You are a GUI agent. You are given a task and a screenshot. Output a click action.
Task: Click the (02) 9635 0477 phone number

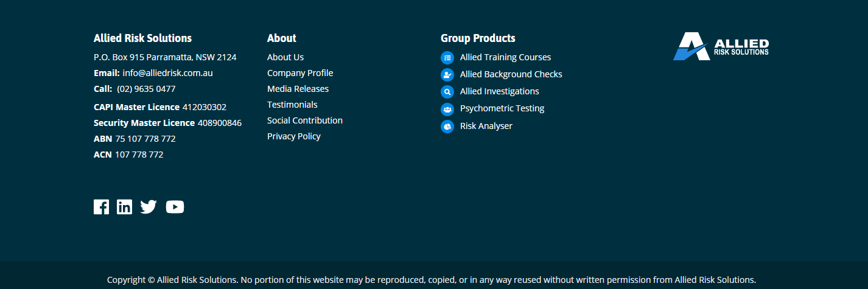click(146, 89)
